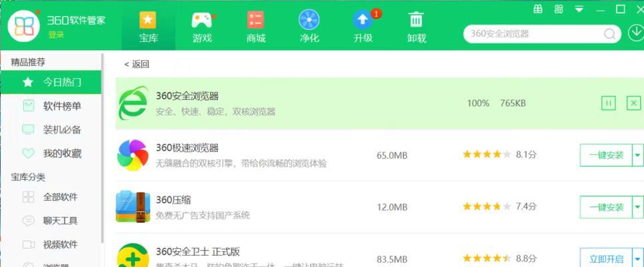
Task: Click the star icon beside 今日热门
Action: pos(28,82)
